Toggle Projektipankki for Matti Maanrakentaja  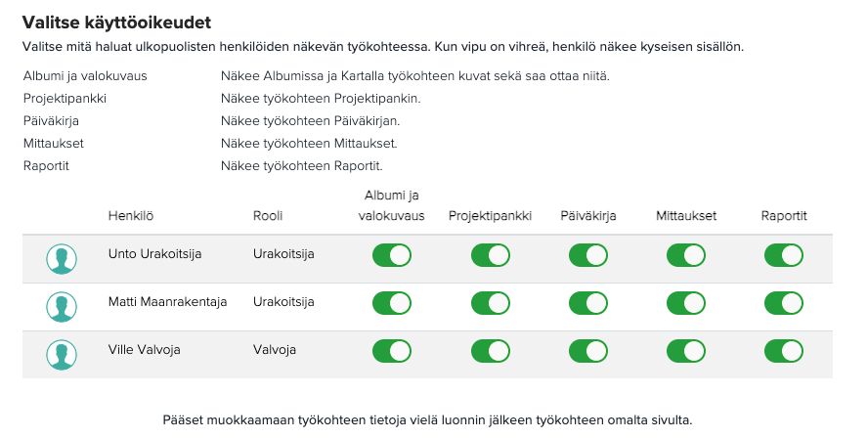point(491,303)
